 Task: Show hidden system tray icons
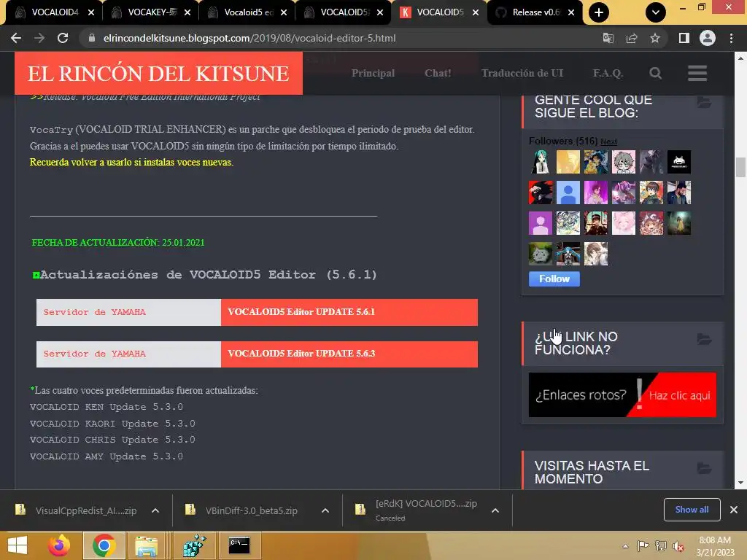[x=625, y=546]
